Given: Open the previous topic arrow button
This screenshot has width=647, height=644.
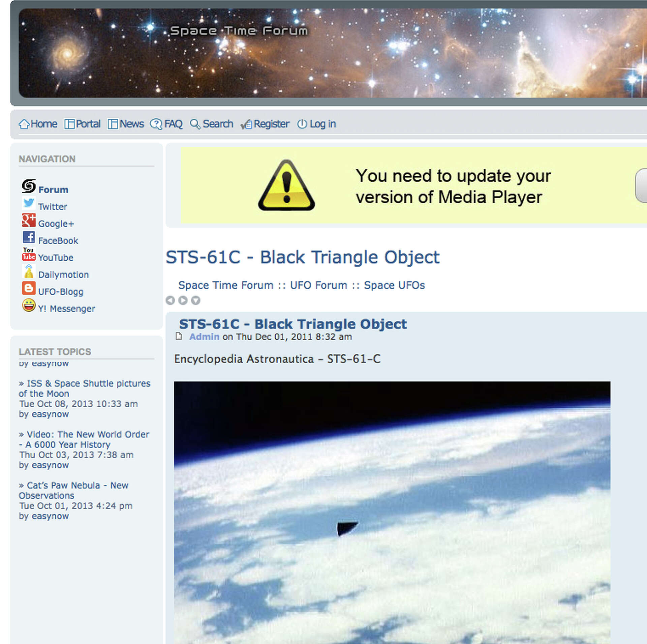Looking at the screenshot, I should pyautogui.click(x=171, y=300).
